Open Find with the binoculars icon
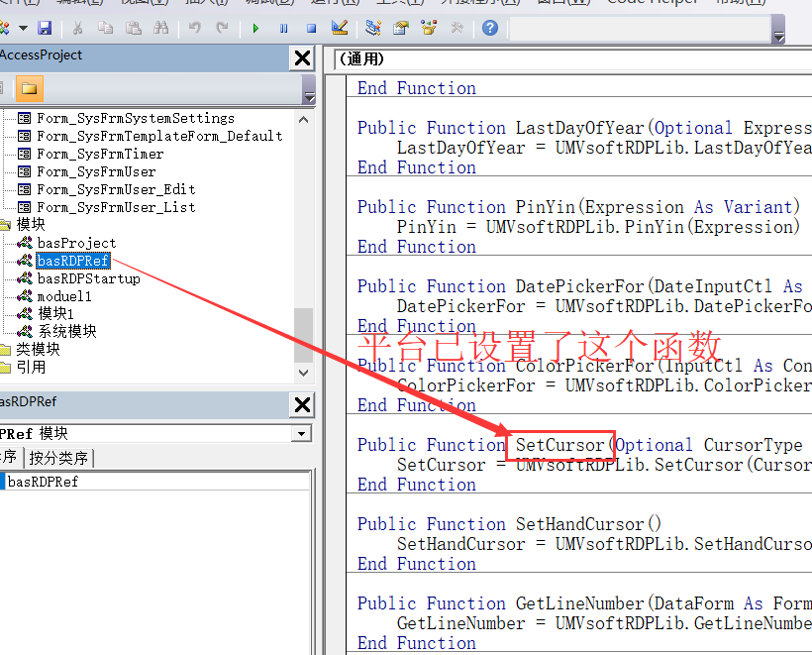 161,28
